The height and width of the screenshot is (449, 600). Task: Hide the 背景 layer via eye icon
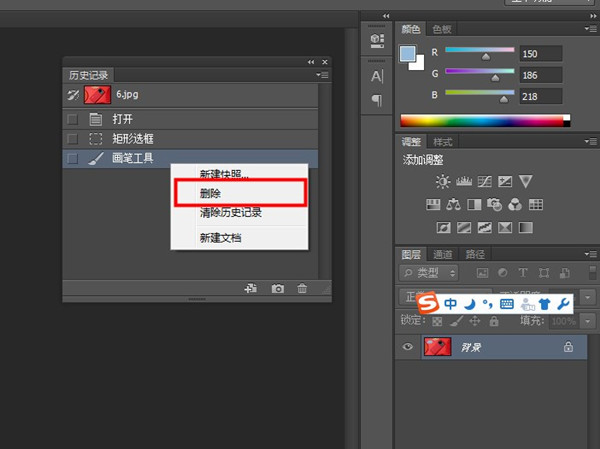(407, 347)
